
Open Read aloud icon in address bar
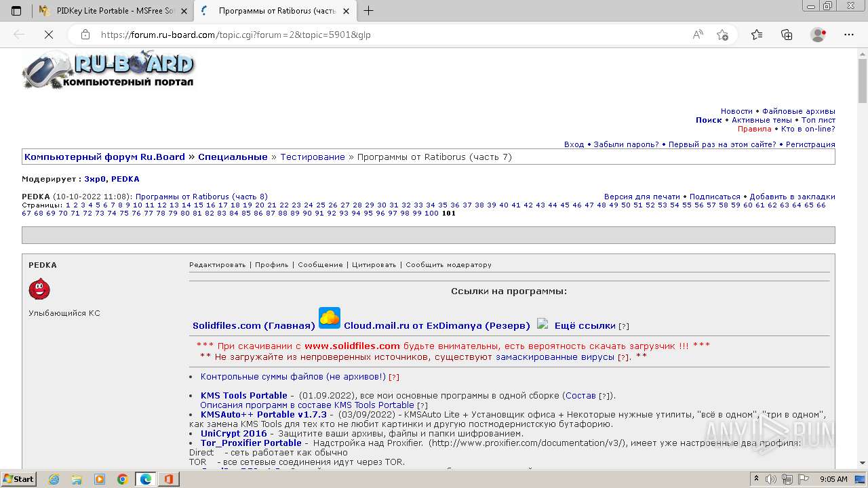[x=698, y=35]
